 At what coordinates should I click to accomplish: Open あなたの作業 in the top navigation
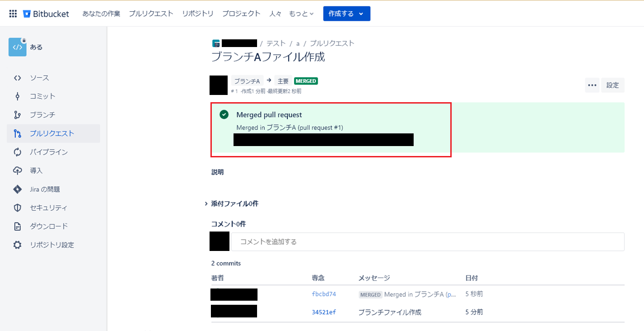pyautogui.click(x=101, y=14)
